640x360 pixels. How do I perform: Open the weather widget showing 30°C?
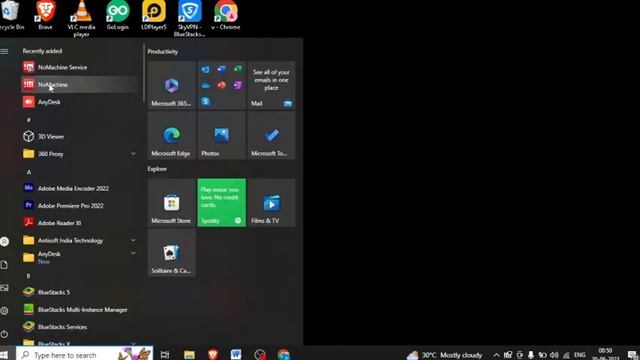tap(444, 355)
